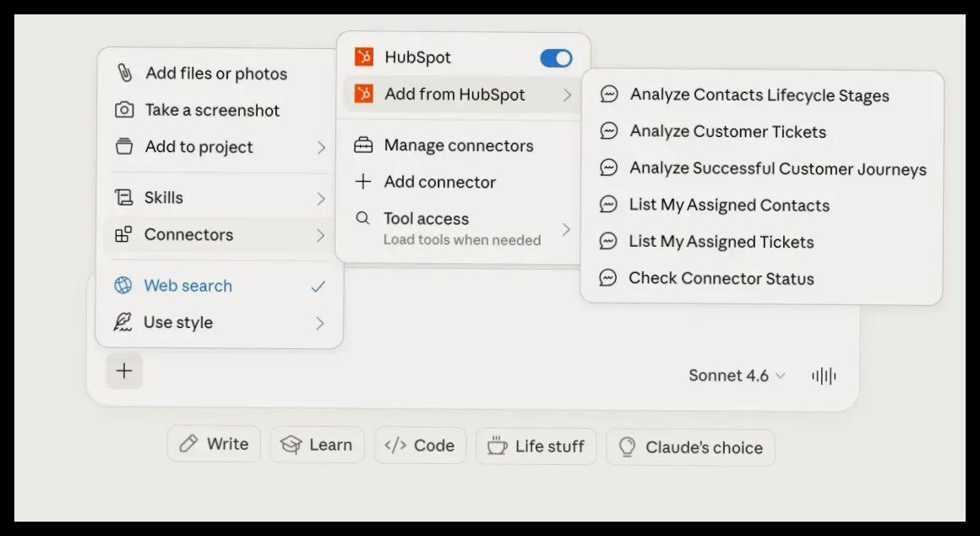Viewport: 980px width, 536px height.
Task: Click the Skills scroll icon
Action: click(123, 198)
